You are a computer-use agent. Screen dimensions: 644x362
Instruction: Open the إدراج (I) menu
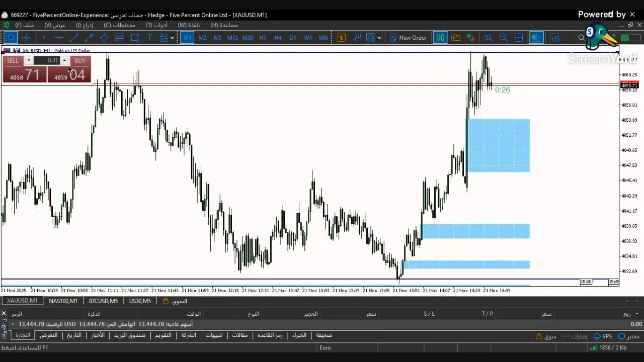pos(85,25)
